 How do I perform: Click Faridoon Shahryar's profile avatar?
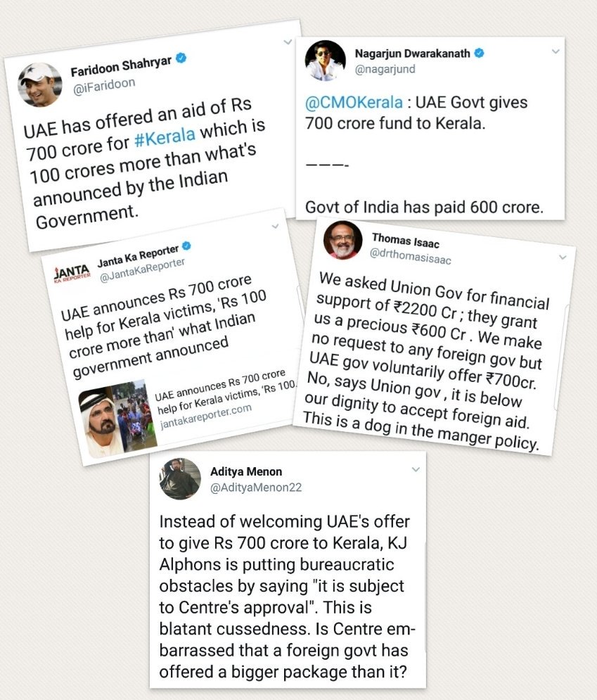point(40,84)
